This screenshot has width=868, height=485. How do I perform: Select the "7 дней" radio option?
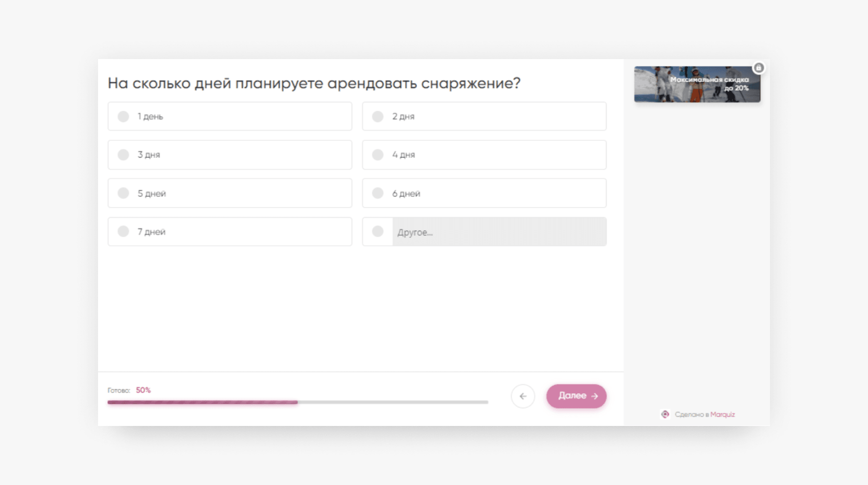[123, 232]
